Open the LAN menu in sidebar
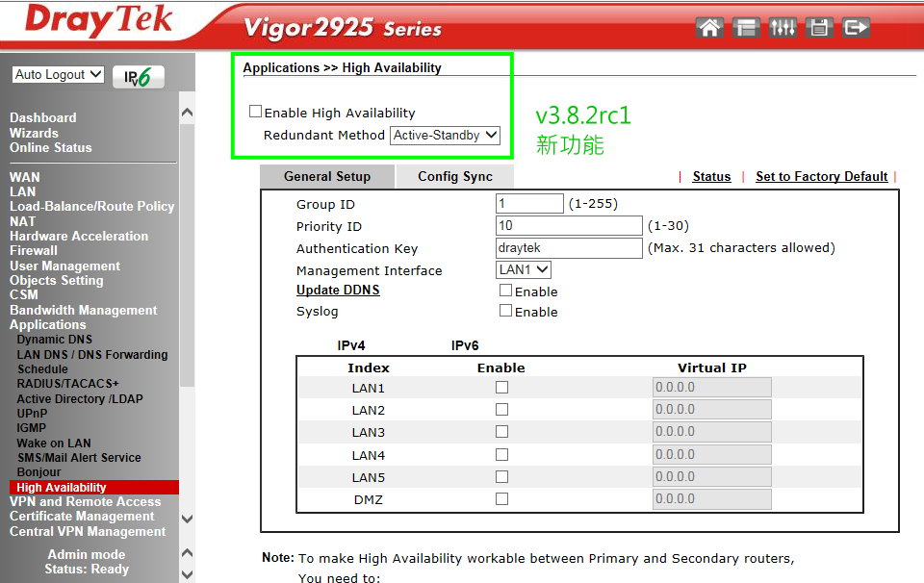This screenshot has height=583, width=924. tap(22, 192)
